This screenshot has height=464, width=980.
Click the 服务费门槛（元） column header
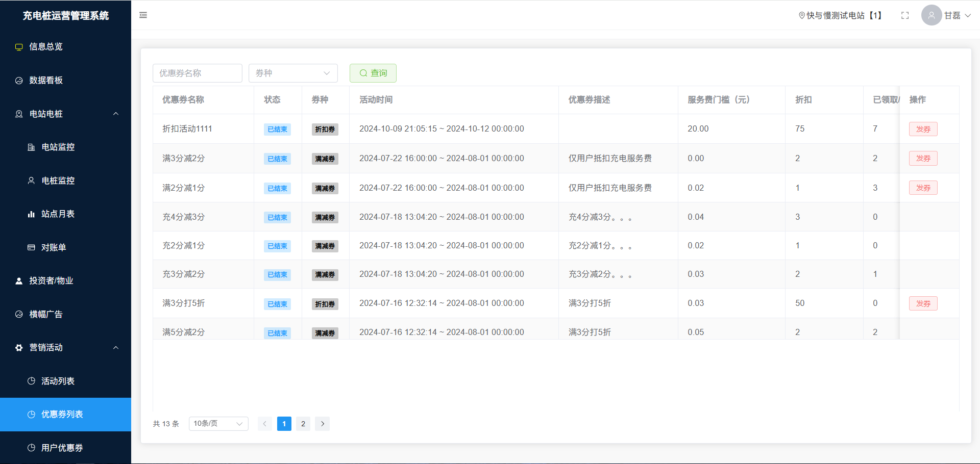coord(719,99)
